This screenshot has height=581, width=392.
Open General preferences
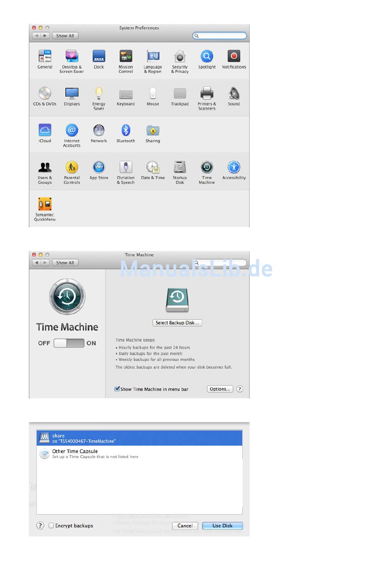45,59
